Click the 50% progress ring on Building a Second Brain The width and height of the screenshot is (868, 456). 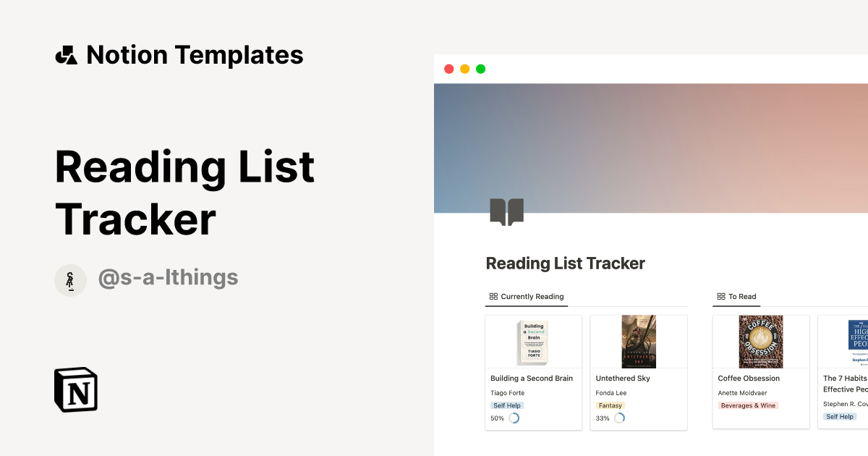[x=514, y=418]
